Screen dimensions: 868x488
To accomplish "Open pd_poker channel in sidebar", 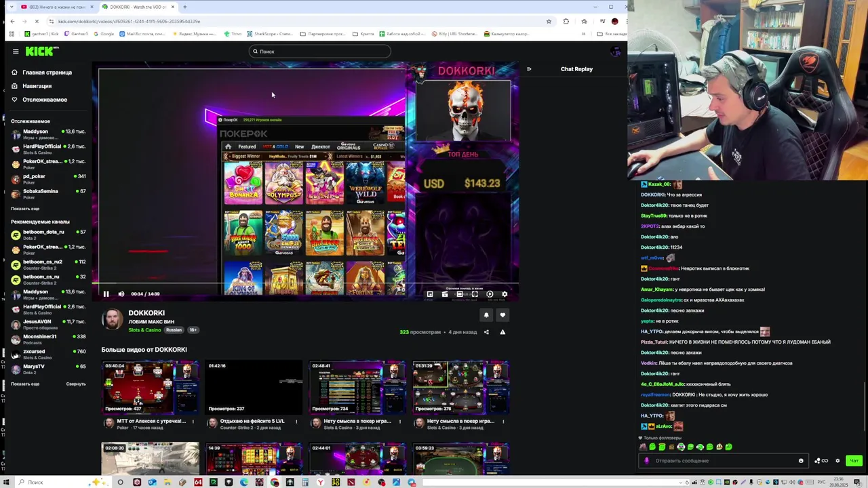I will pos(48,179).
